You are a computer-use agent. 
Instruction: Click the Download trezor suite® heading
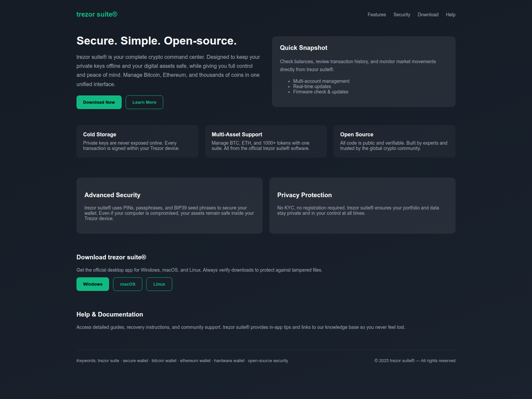pyautogui.click(x=111, y=257)
